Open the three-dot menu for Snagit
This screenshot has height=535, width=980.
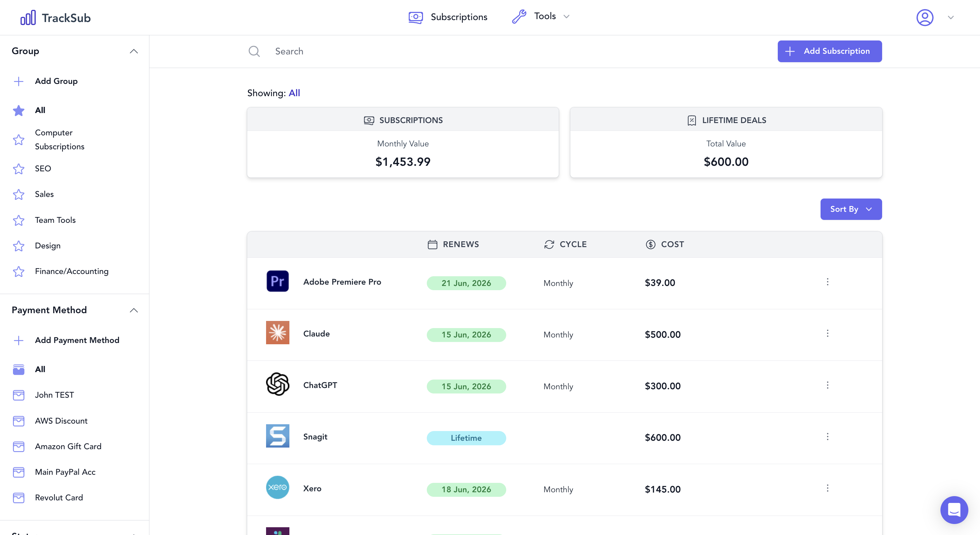coord(827,437)
